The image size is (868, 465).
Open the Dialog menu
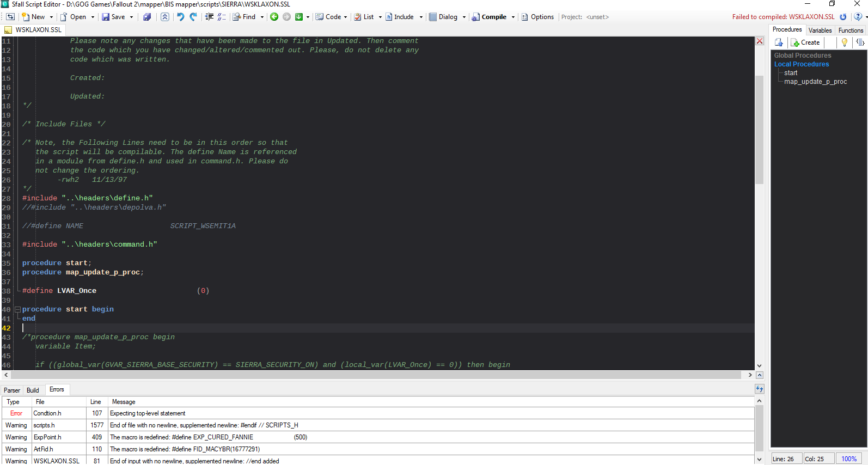click(x=447, y=17)
